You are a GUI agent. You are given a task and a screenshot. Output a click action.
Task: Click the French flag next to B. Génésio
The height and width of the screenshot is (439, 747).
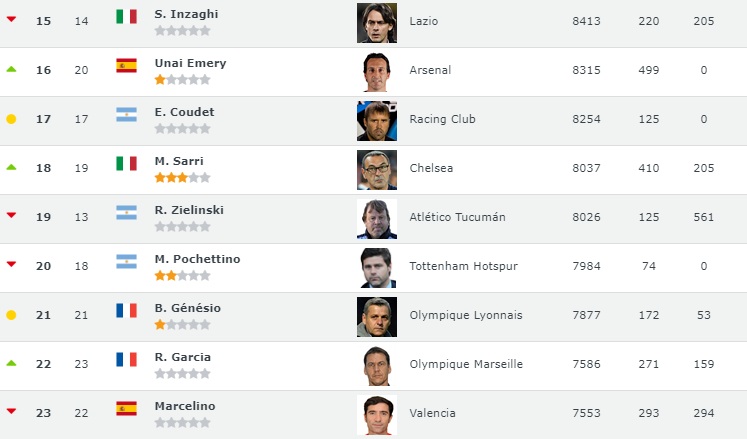click(x=126, y=310)
